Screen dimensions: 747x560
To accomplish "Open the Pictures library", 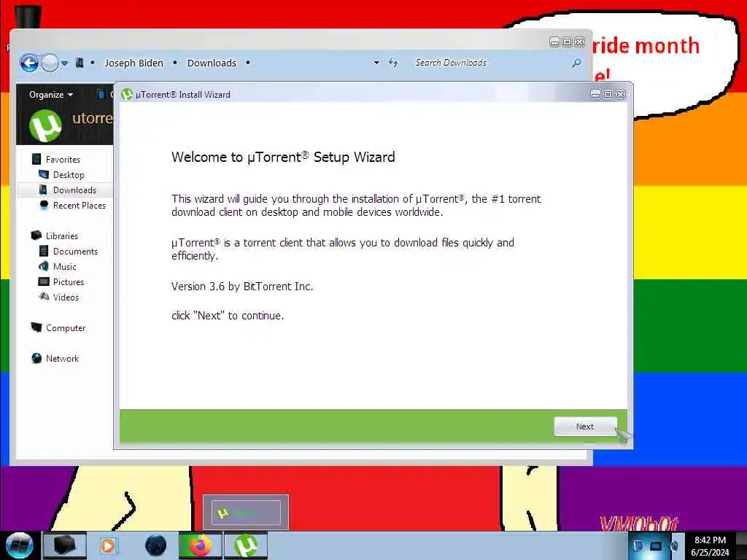I will coord(69,282).
